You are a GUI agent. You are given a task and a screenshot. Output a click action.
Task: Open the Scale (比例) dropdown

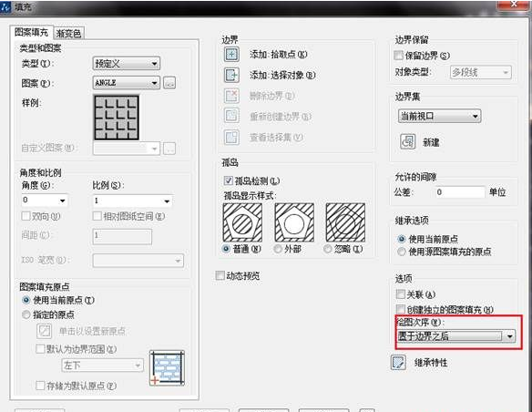tap(132, 201)
